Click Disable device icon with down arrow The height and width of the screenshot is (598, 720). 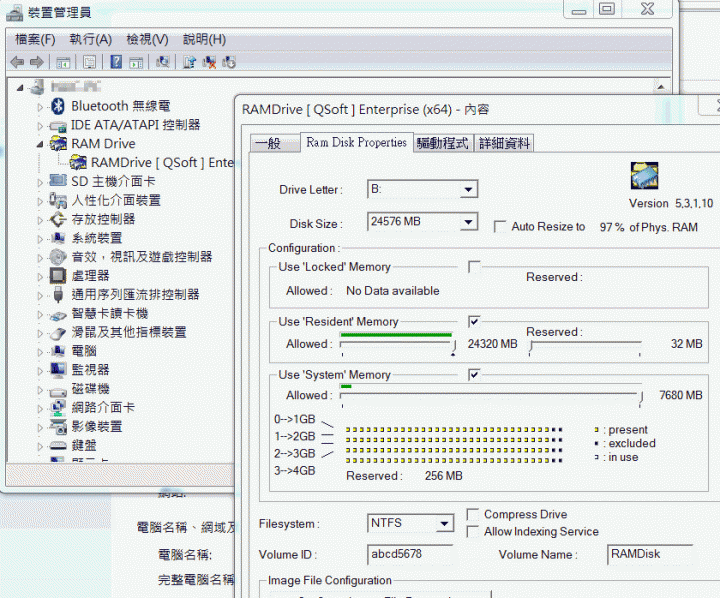[229, 62]
